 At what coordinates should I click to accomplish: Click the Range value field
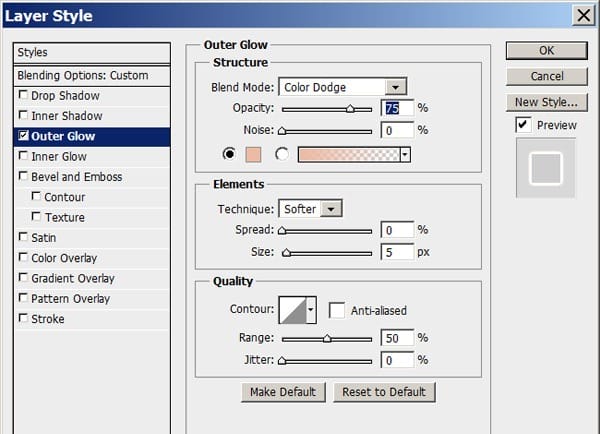pos(398,338)
